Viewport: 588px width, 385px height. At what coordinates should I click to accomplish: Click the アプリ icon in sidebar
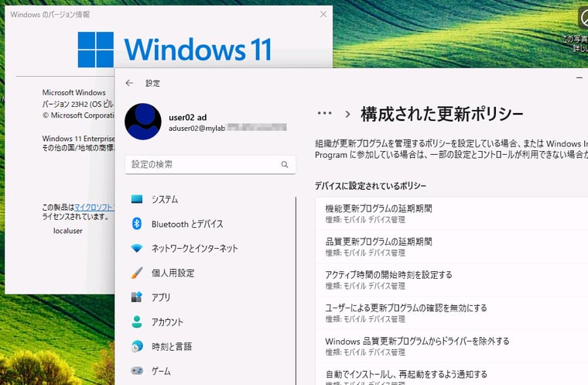(137, 297)
